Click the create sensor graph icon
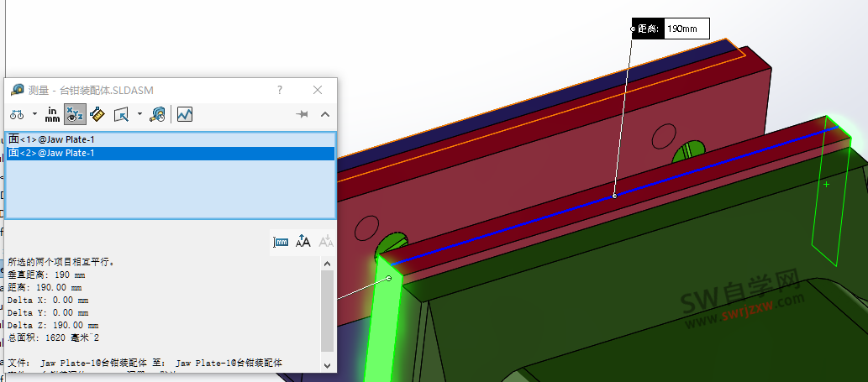The image size is (868, 382). tap(185, 114)
